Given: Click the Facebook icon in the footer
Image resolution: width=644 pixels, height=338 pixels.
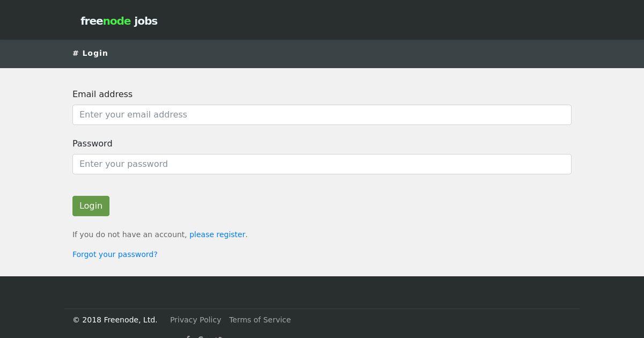Looking at the screenshot, I should tap(188, 336).
